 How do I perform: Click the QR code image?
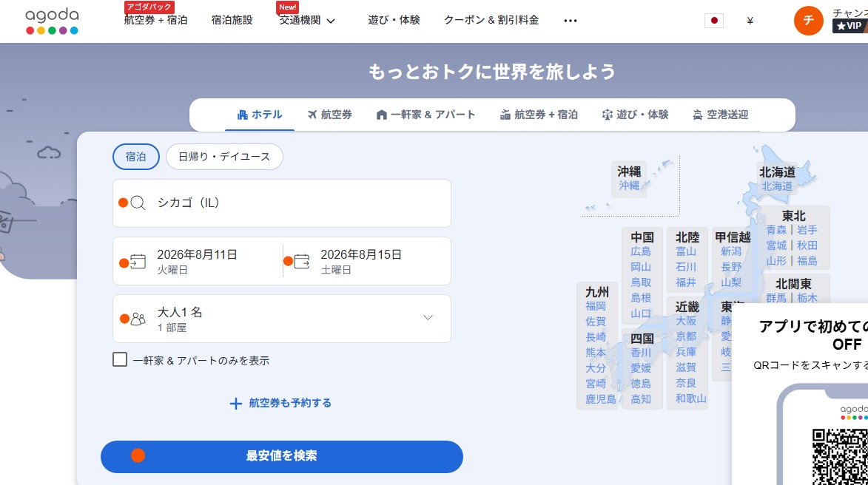[x=840, y=457]
